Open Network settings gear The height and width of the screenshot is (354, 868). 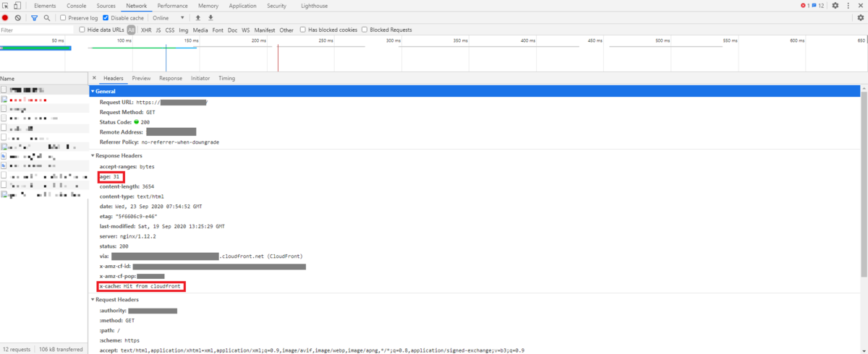pos(861,17)
